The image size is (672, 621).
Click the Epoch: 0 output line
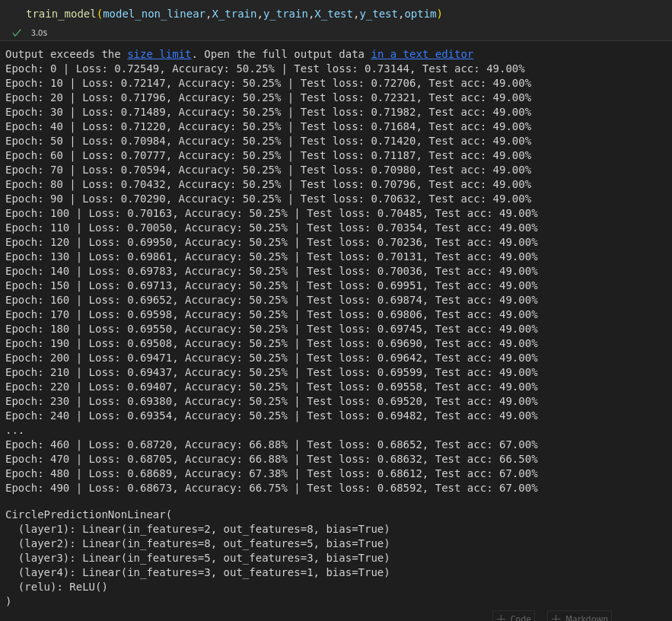click(265, 68)
